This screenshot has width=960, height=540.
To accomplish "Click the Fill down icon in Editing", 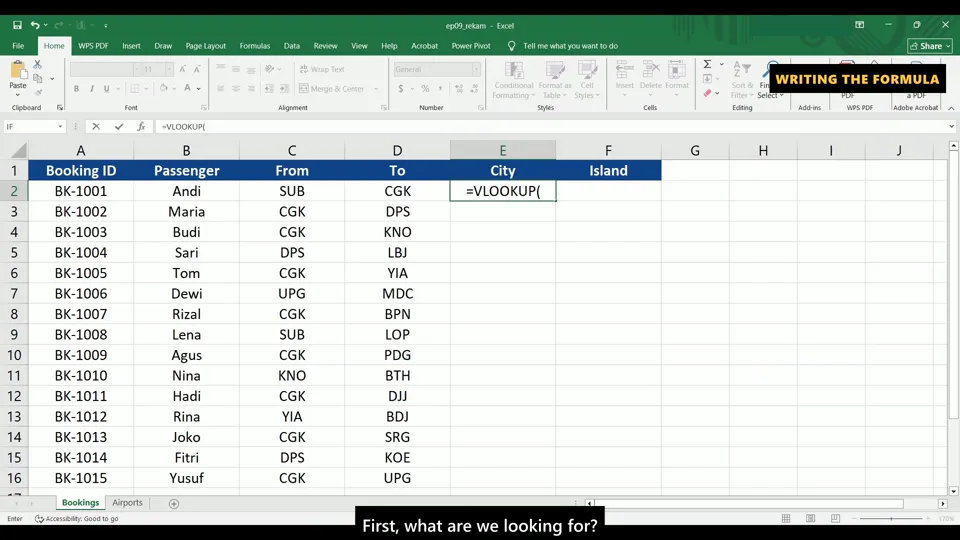I will coord(707,78).
